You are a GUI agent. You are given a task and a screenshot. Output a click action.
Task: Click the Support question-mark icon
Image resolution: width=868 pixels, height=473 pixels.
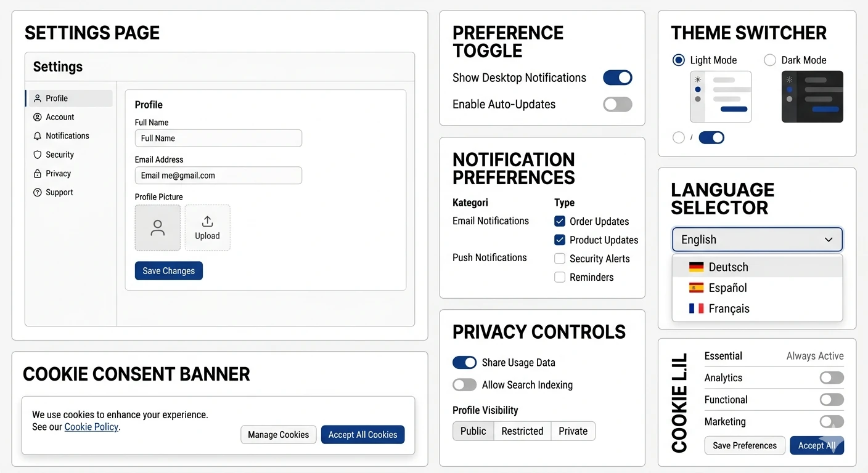pos(38,192)
